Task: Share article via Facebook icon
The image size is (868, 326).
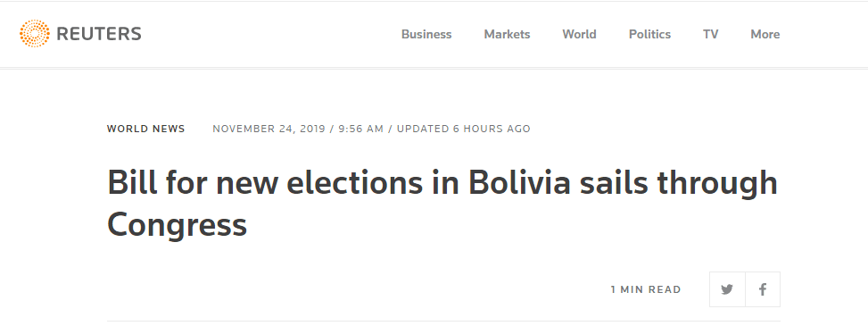Action: (763, 289)
